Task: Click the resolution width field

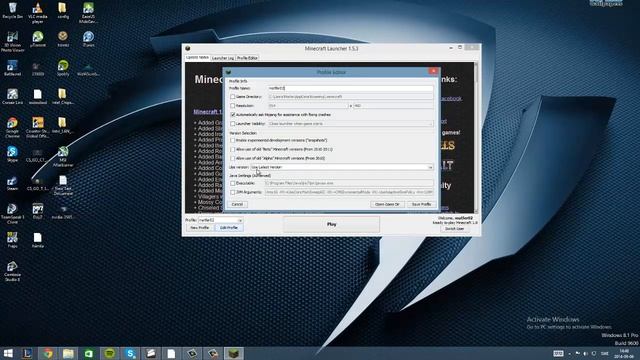Action: [x=308, y=106]
